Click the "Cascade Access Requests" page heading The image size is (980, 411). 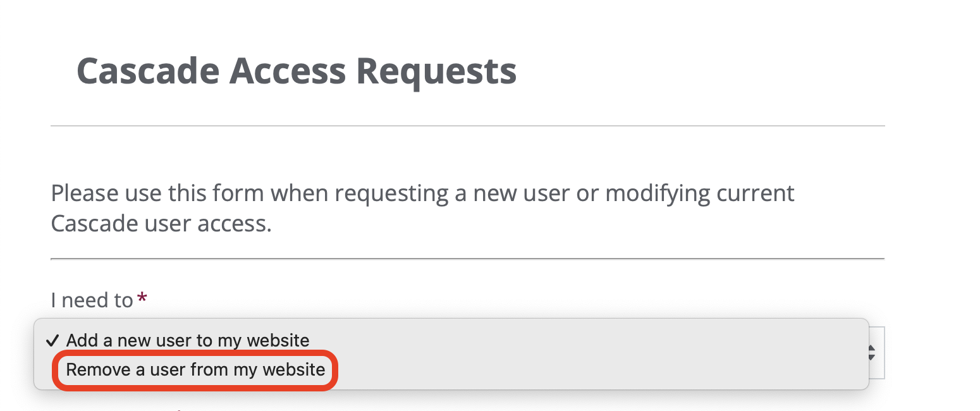[x=297, y=71]
